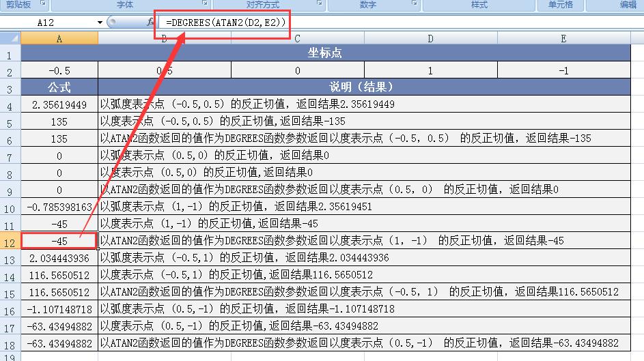Select cell A9 showing 0
Viewport: 644px width, 361px height.
coord(59,190)
